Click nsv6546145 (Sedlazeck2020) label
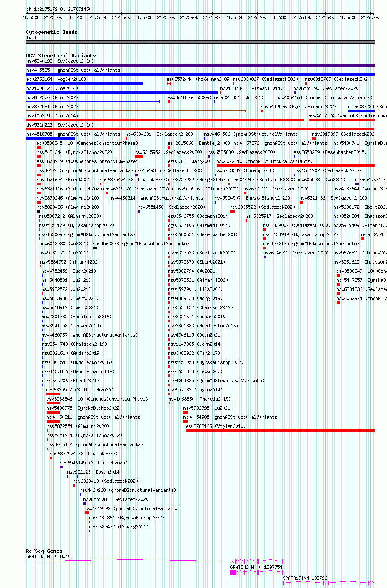This screenshot has height=588, width=387. coord(93,463)
